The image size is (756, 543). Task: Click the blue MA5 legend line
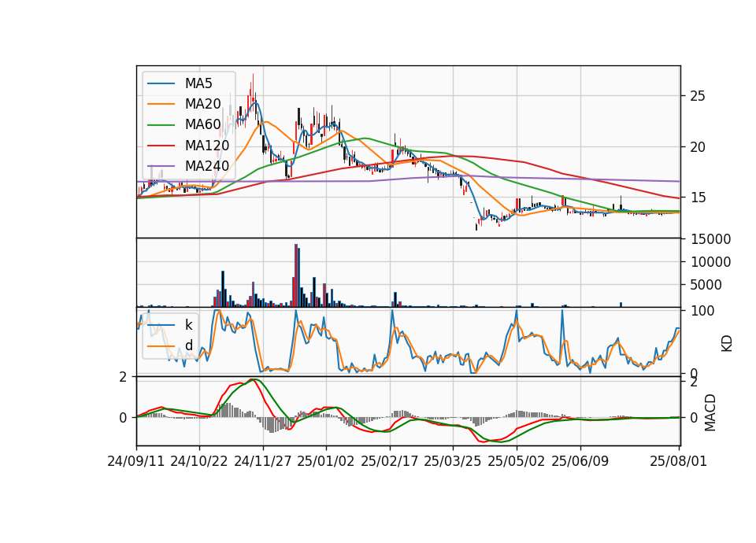161,83
